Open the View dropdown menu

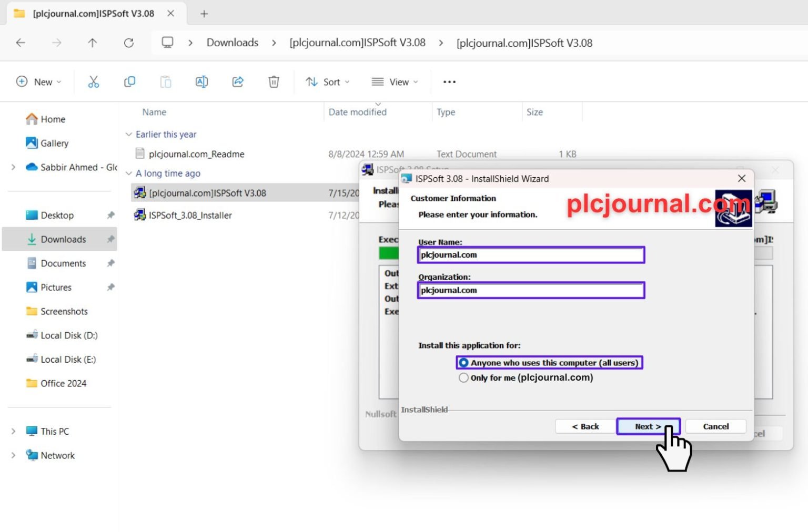click(393, 81)
